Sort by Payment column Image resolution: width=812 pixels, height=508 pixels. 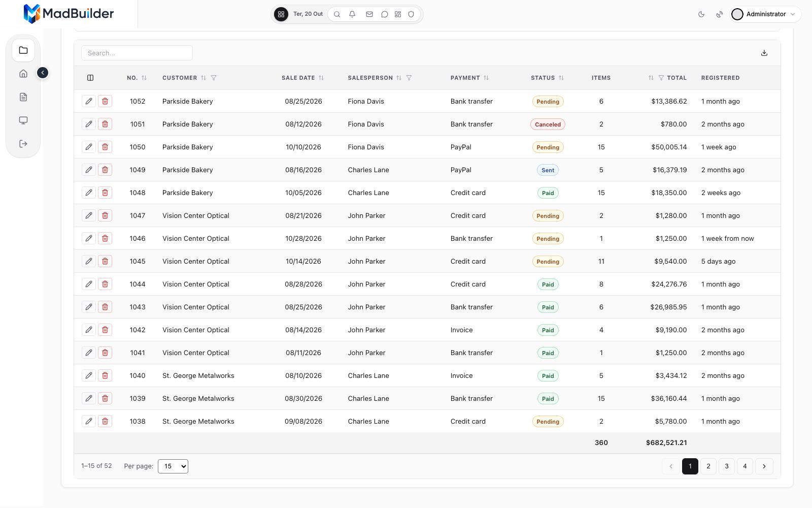click(486, 78)
